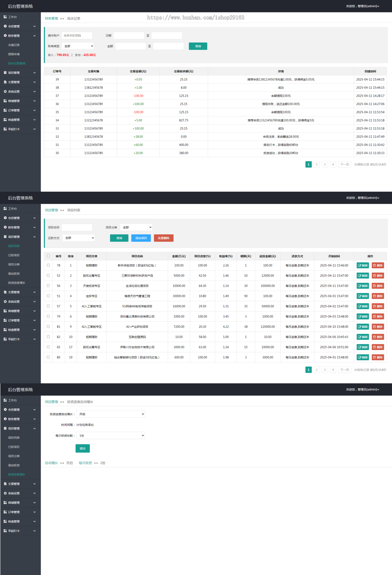Image resolution: width=392 pixels, height=575 pixels.
Task: Click 系统设置 gear icon in the 流水记录 page sidebar
Action: click(x=5, y=92)
